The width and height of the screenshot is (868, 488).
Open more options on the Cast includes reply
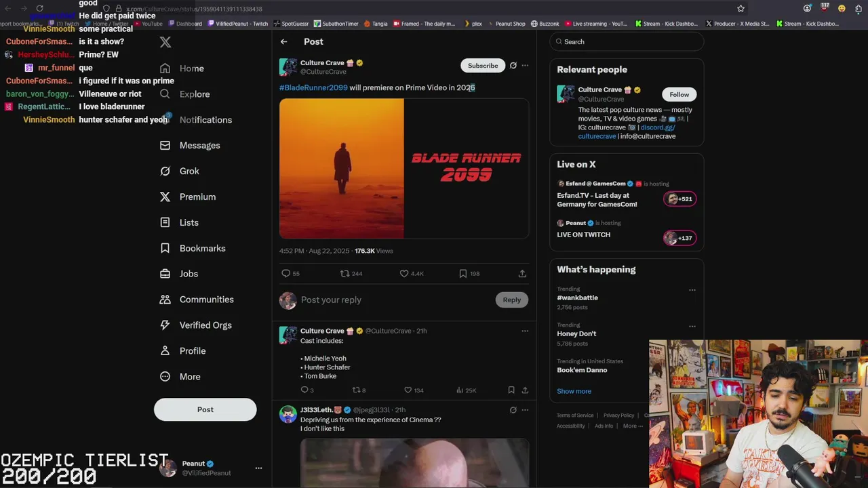tap(525, 331)
